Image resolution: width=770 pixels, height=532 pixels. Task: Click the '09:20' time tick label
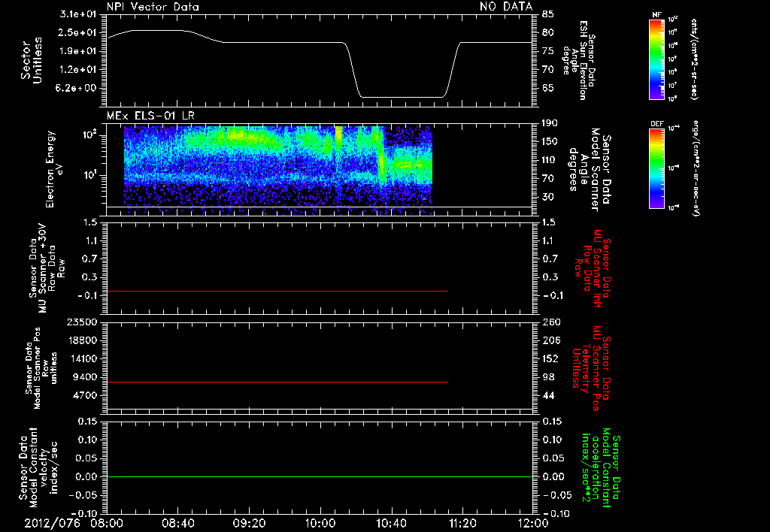(x=249, y=523)
